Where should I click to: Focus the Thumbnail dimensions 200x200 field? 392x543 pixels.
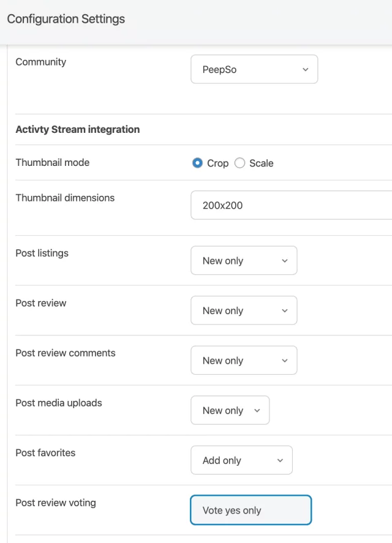291,206
